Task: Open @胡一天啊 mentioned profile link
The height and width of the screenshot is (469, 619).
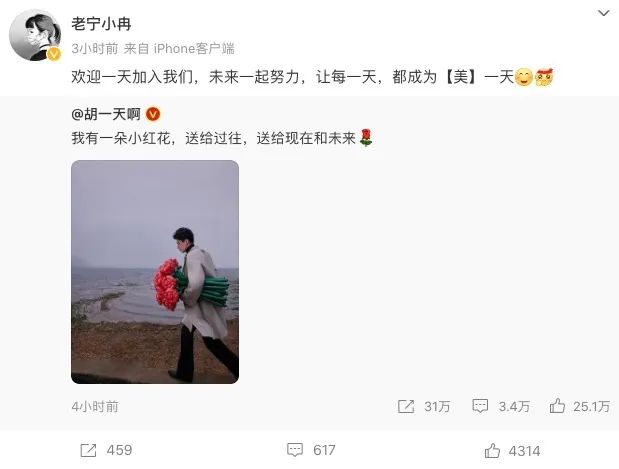Action: coord(106,114)
